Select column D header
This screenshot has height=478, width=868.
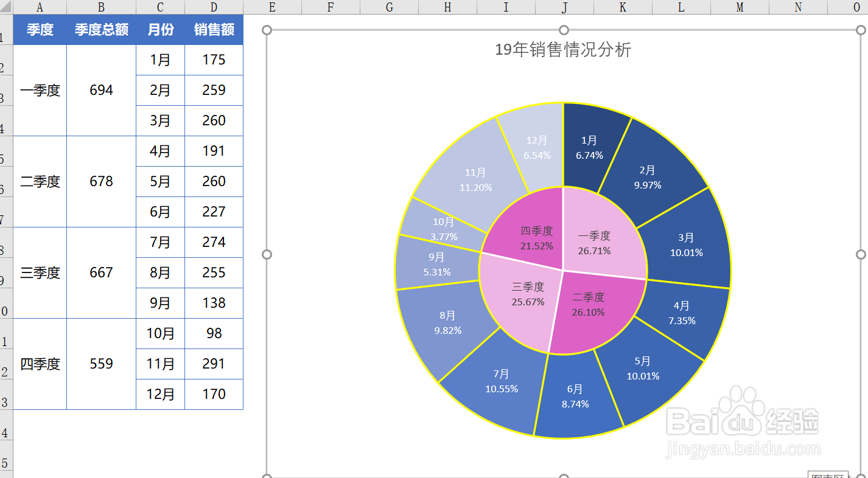(214, 7)
